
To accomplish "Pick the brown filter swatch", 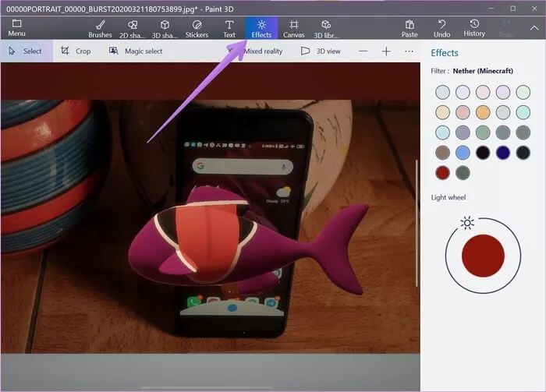I will coord(442,153).
